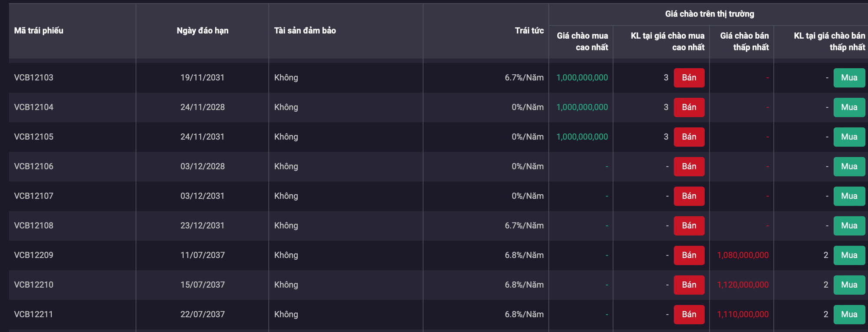The image size is (868, 332).
Task: Click Mua for VCB12210 bond
Action: (849, 285)
